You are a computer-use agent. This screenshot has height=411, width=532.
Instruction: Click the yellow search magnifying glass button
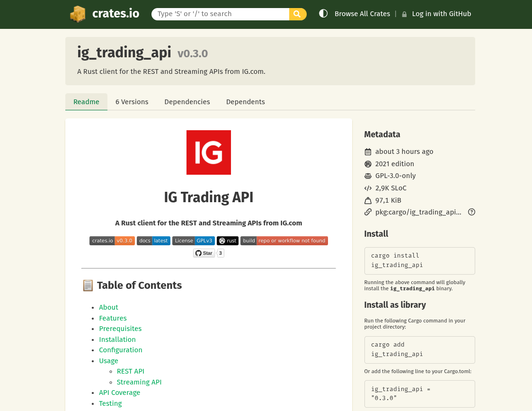click(297, 14)
